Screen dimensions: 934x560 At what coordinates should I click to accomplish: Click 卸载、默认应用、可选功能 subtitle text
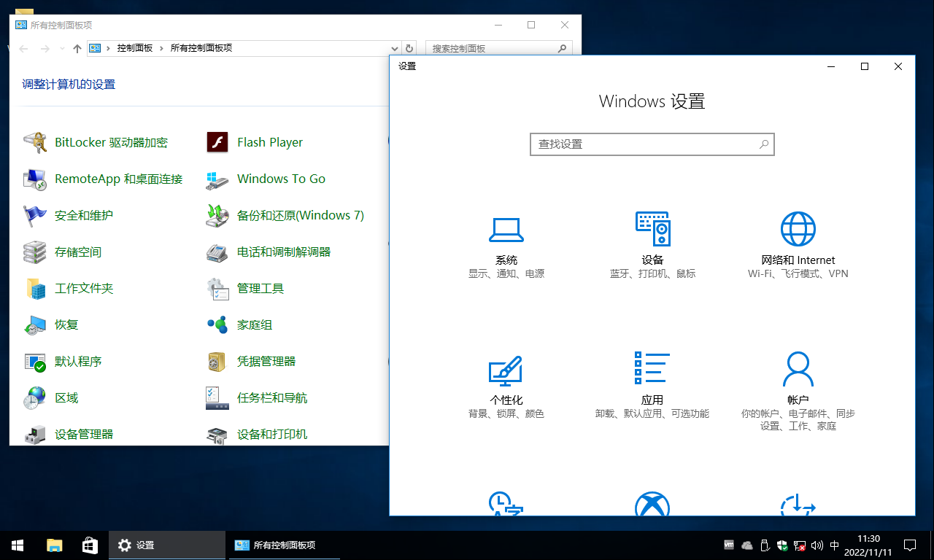pos(652,414)
